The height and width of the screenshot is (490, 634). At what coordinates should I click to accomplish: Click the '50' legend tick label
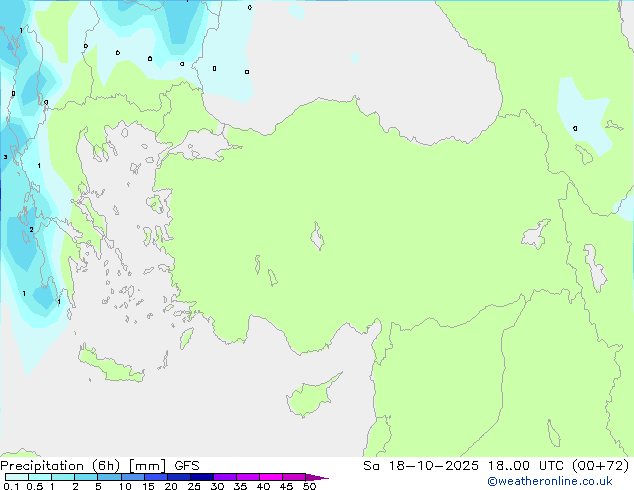pos(309,486)
